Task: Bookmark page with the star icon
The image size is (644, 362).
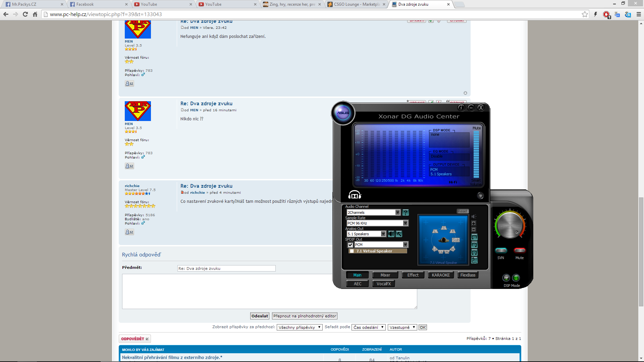Action: point(585,14)
